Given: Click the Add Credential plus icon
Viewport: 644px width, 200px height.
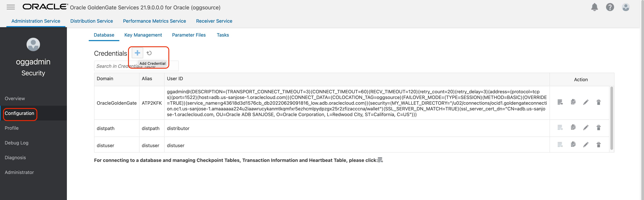Looking at the screenshot, I should [x=137, y=53].
